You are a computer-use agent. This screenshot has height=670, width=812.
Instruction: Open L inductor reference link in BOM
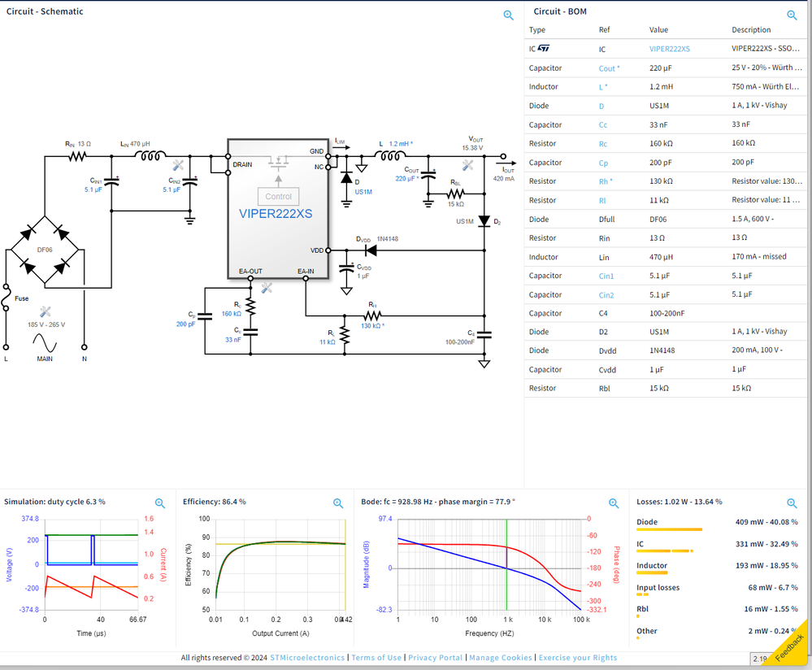pos(603,87)
